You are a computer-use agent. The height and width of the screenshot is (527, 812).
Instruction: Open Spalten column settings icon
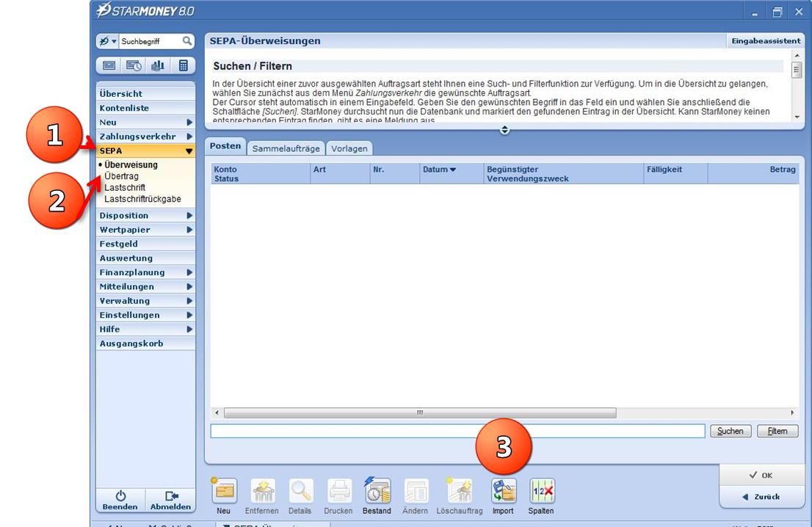tap(542, 491)
